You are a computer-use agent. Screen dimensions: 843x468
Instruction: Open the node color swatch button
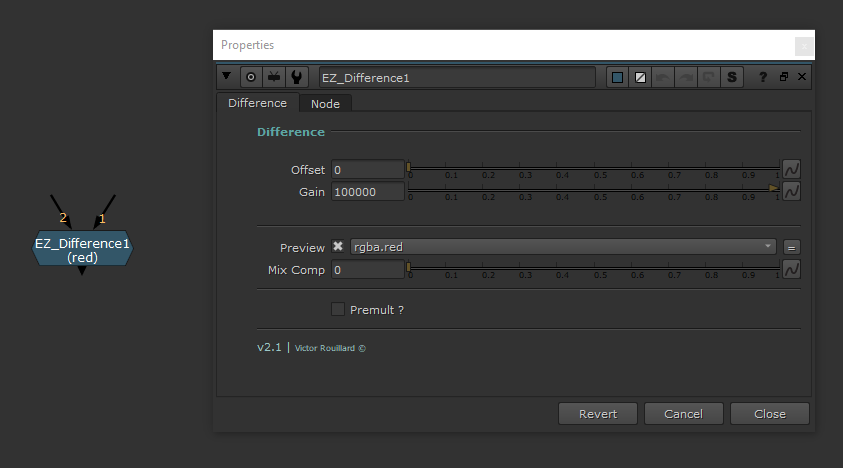pos(617,77)
